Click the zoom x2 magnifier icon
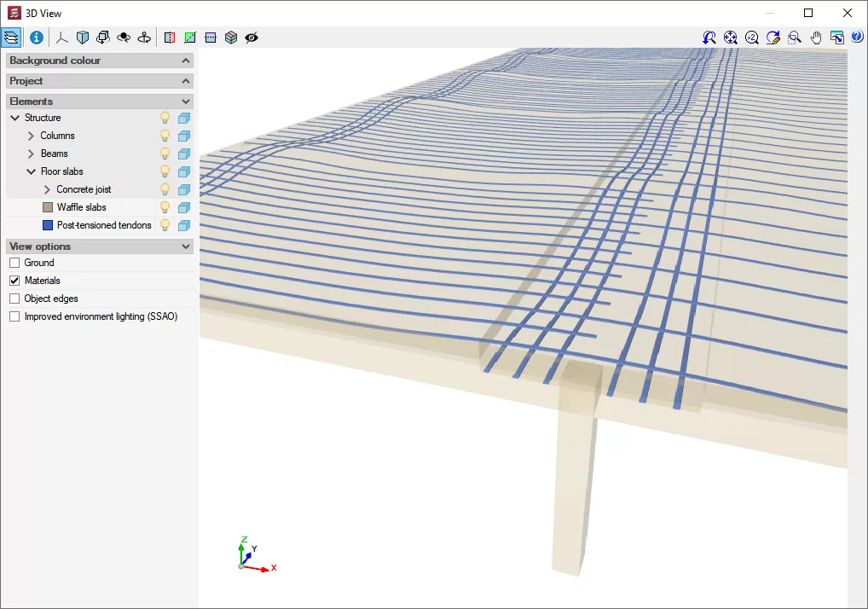This screenshot has height=609, width=868. (752, 38)
